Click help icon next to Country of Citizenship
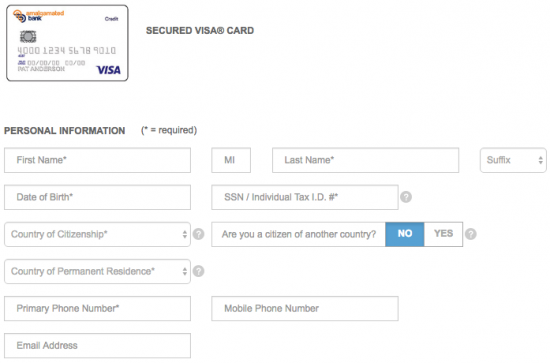Viewport: 550px width, 363px height. click(x=199, y=234)
